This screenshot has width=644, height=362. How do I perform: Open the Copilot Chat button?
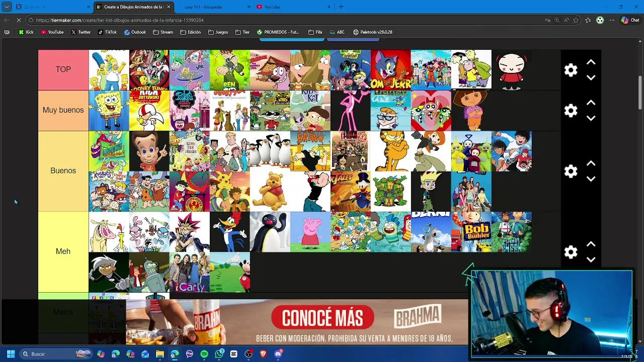tap(630, 20)
